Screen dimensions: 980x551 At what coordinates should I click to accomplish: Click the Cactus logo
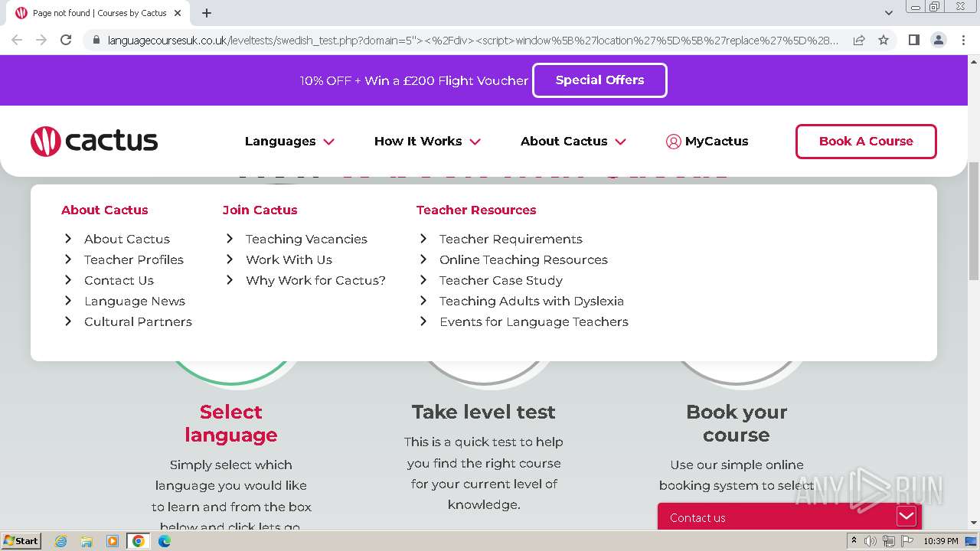pyautogui.click(x=94, y=141)
